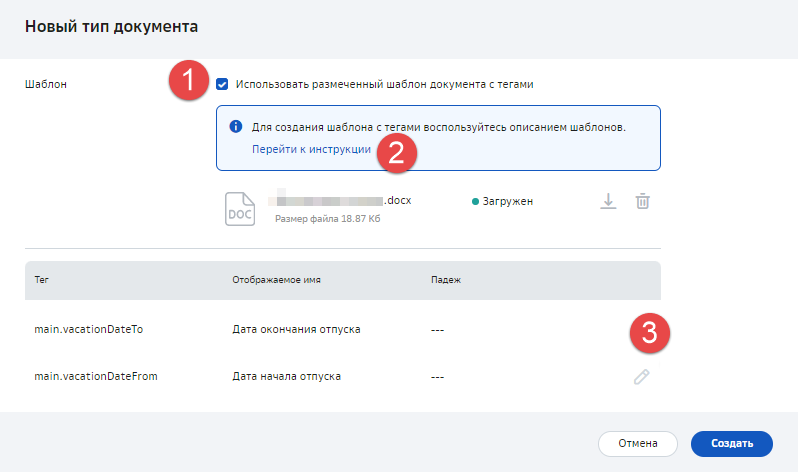Click the case value for main.vacationDateFrom

pyautogui.click(x=437, y=377)
